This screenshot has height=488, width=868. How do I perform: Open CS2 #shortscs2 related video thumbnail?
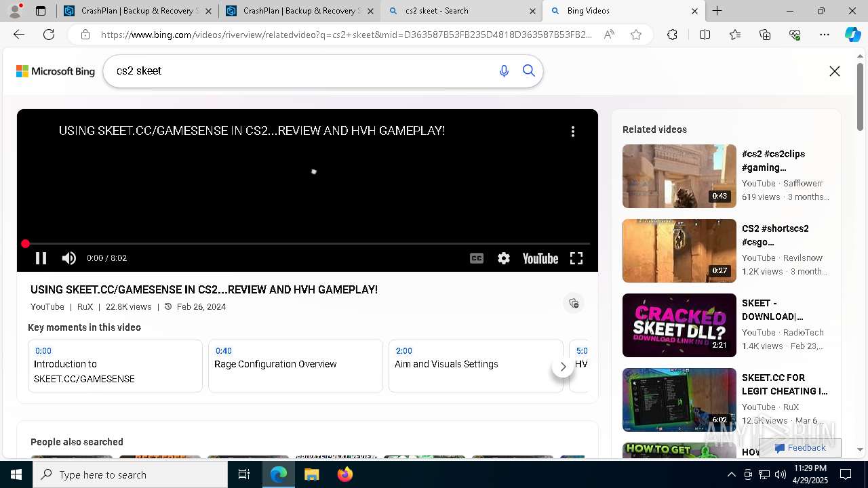pyautogui.click(x=679, y=251)
